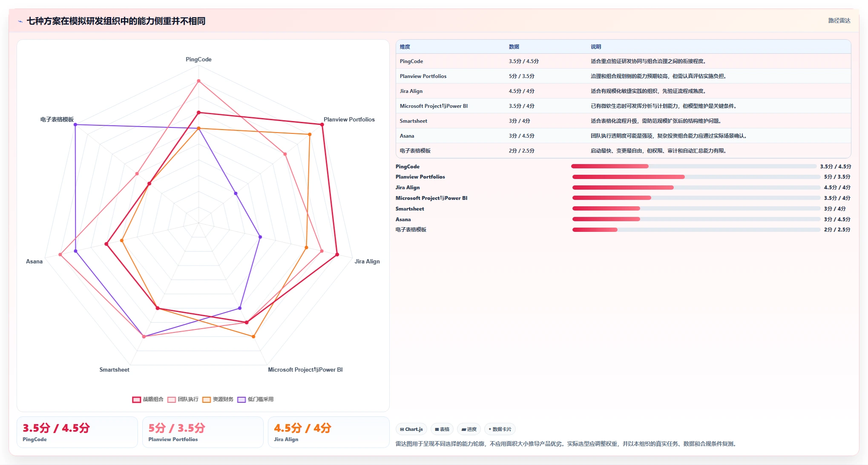Click the Microsoft Project与Power BI table cell
This screenshot has height=465, width=868.
click(x=434, y=106)
